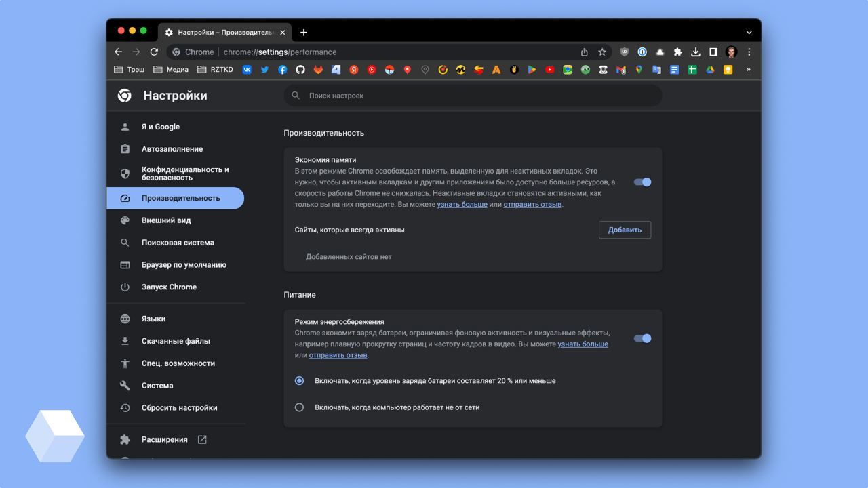Open the Медиа bookmarks folder

(171, 69)
